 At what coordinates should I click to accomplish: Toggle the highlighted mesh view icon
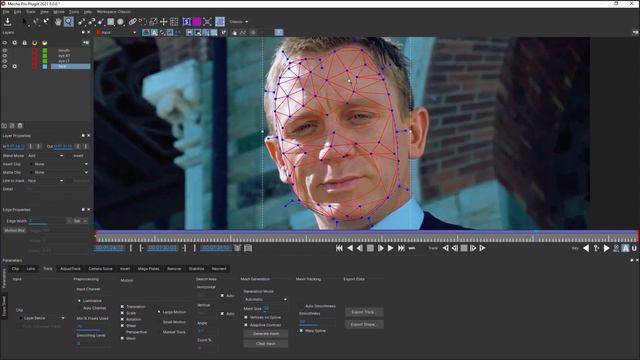click(220, 22)
